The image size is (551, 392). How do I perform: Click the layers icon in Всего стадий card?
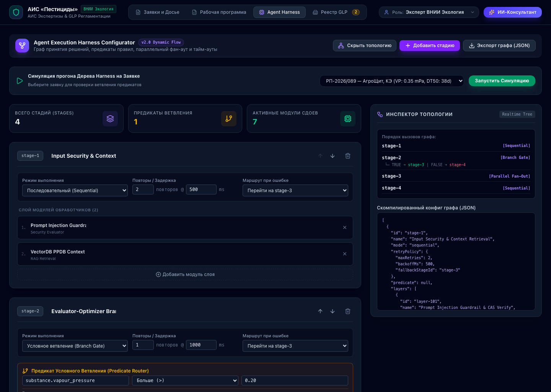tap(110, 119)
